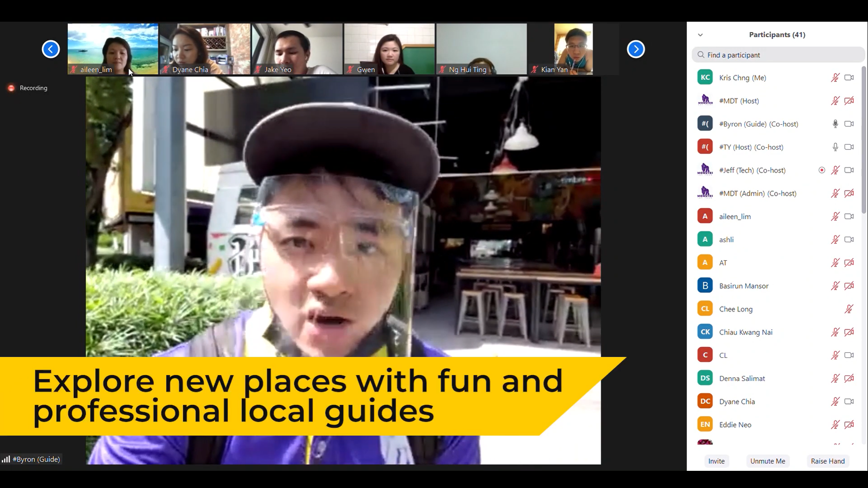Click #MDT (Admin) muted microphone icon

point(835,193)
